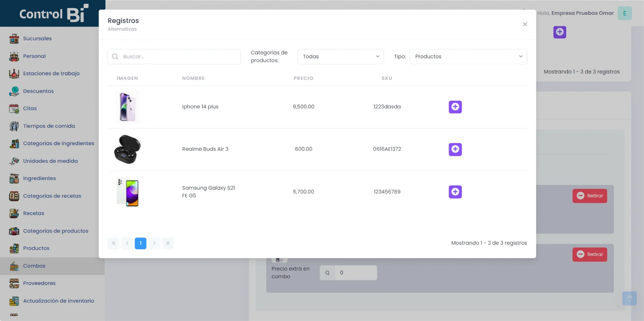This screenshot has height=321, width=644.
Task: Go to next page in pagination
Action: tap(154, 243)
